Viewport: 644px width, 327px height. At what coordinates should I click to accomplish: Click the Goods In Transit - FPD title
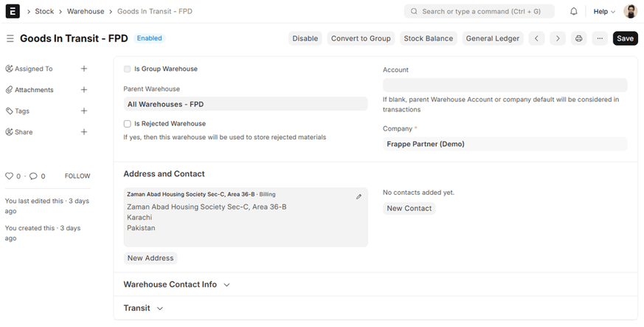click(x=74, y=38)
